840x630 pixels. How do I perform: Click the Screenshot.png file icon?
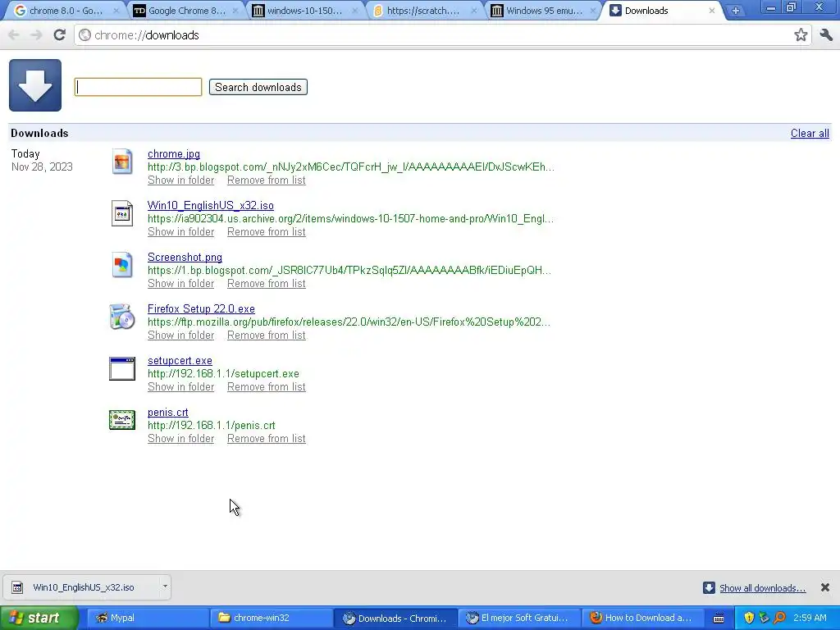pyautogui.click(x=122, y=265)
